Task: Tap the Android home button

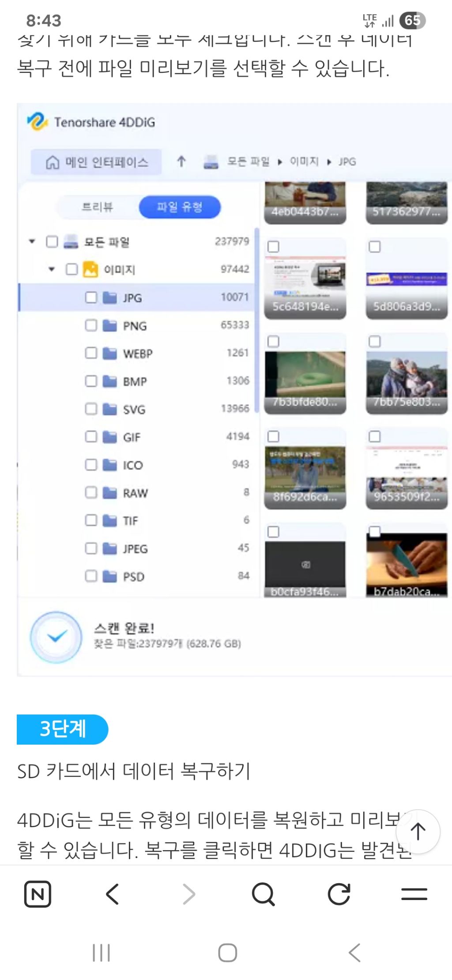Action: (x=227, y=953)
